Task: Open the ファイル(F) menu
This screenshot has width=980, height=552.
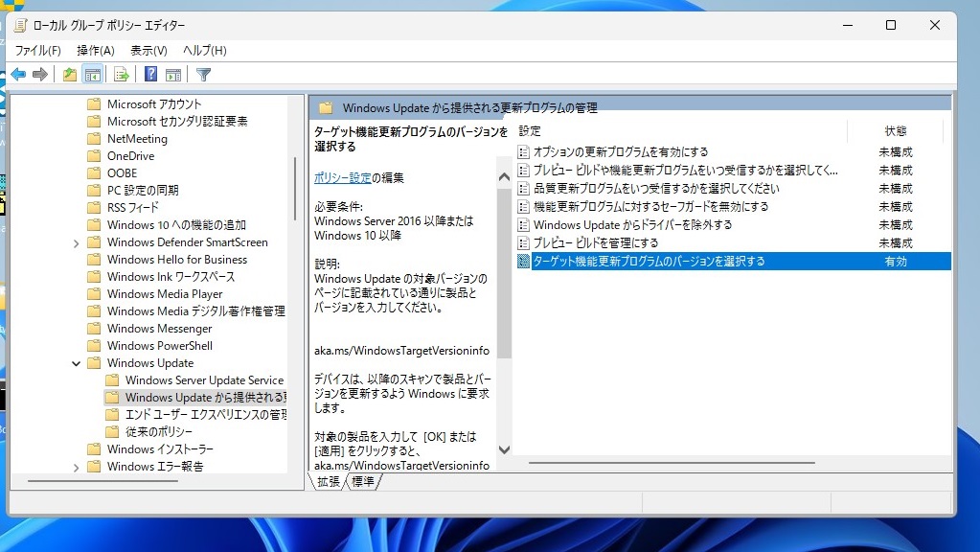Action: 37,50
